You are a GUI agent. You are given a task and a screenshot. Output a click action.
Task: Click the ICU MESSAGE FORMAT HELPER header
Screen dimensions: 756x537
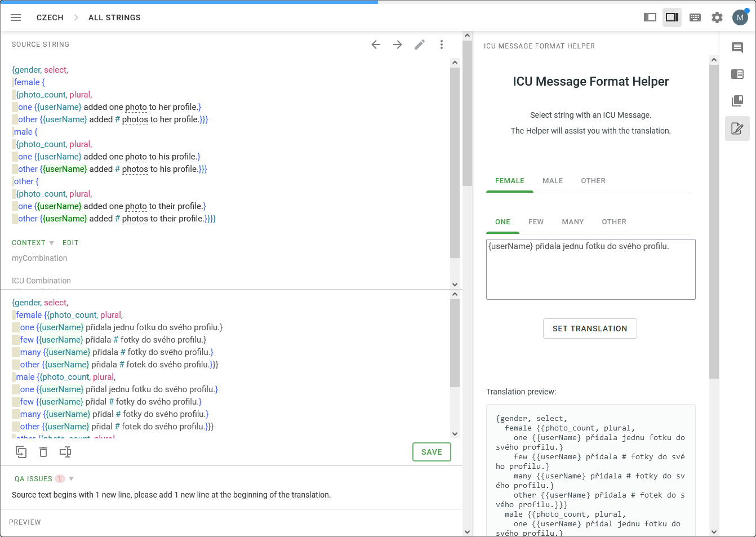point(539,46)
